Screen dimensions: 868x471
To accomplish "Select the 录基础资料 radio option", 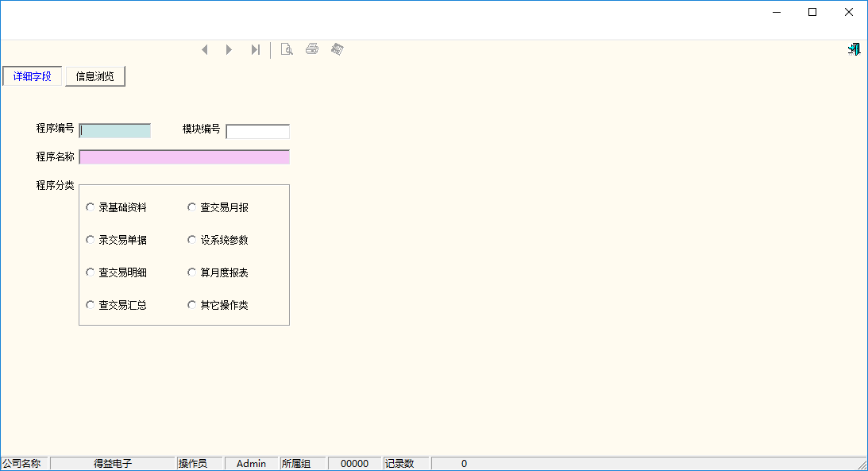I will tap(91, 207).
